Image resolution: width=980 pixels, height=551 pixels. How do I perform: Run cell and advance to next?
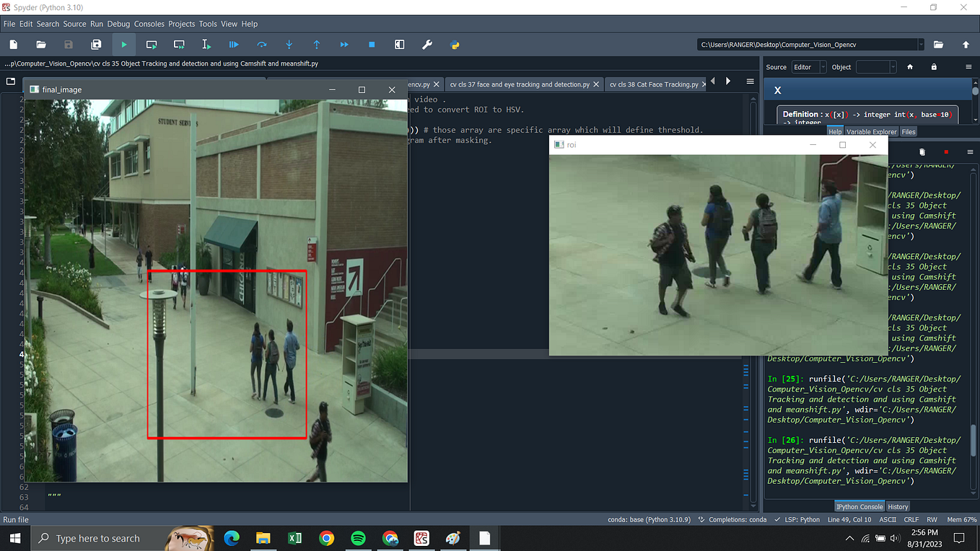pyautogui.click(x=179, y=45)
